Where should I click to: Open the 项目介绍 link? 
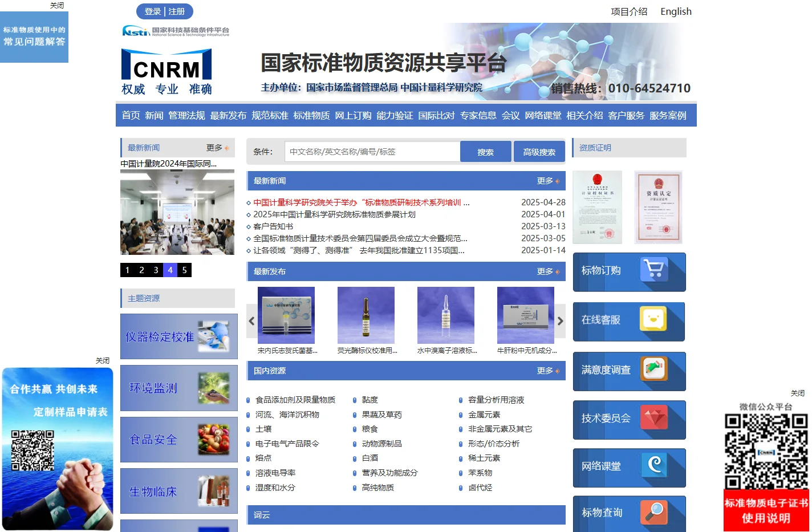point(629,11)
